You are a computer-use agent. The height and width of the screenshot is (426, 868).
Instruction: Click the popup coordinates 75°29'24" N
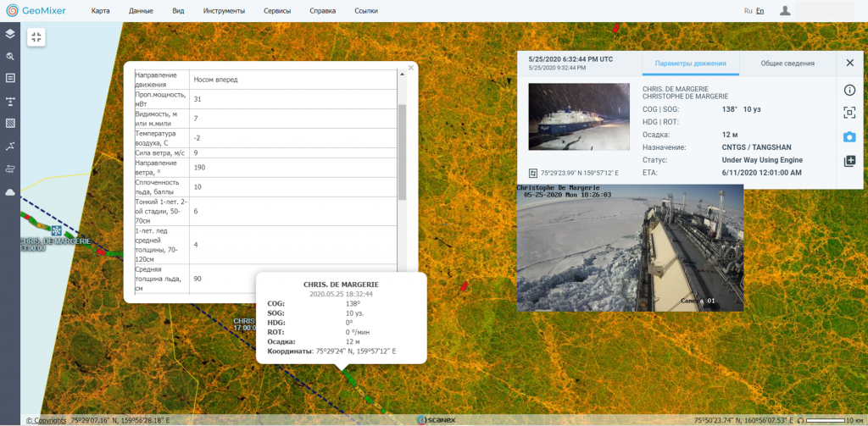pyautogui.click(x=336, y=351)
